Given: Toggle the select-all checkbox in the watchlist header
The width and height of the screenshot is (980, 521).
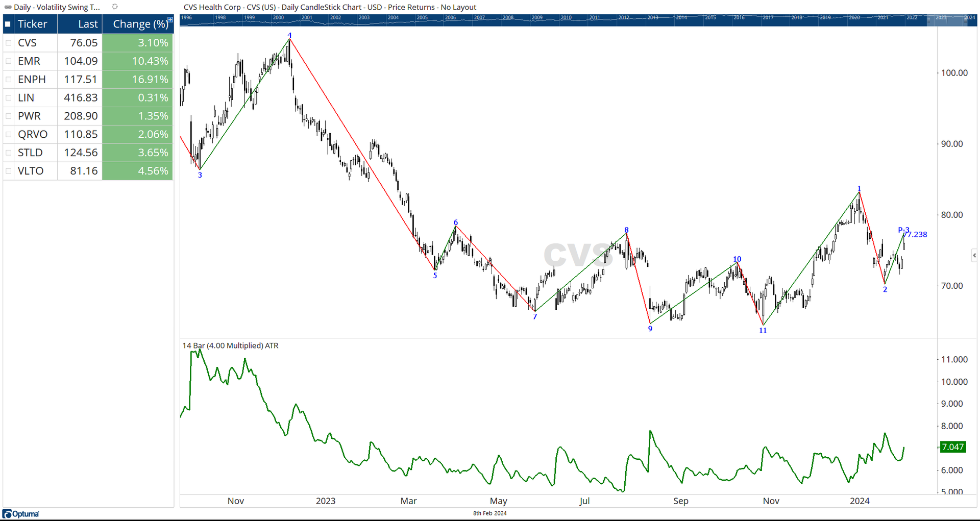Looking at the screenshot, I should pos(8,23).
